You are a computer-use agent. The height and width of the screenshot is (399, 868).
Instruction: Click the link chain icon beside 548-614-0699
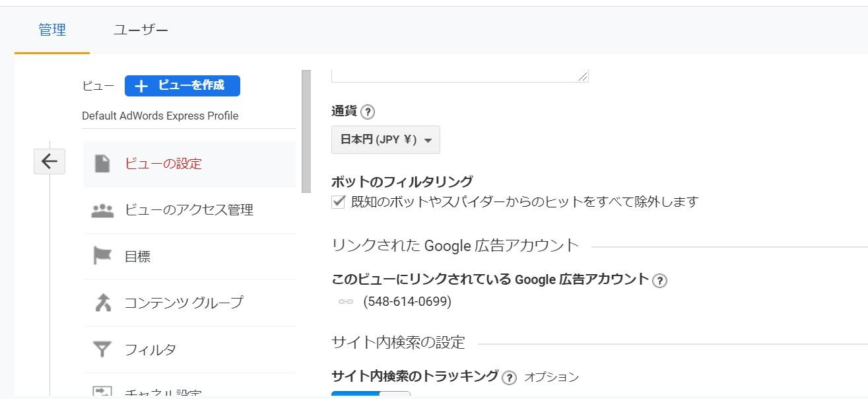(x=346, y=302)
